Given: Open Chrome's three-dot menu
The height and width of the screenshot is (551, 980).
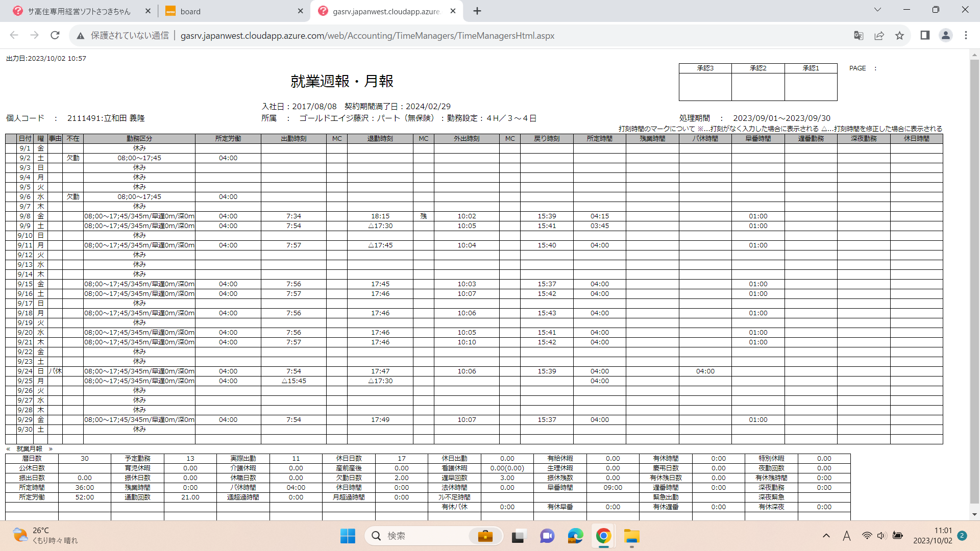Looking at the screenshot, I should tap(966, 35).
